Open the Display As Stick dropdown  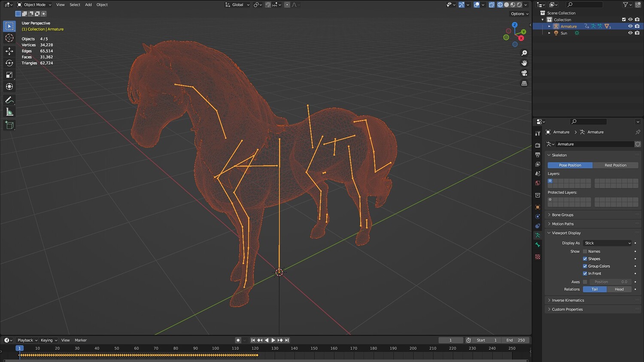tap(607, 243)
